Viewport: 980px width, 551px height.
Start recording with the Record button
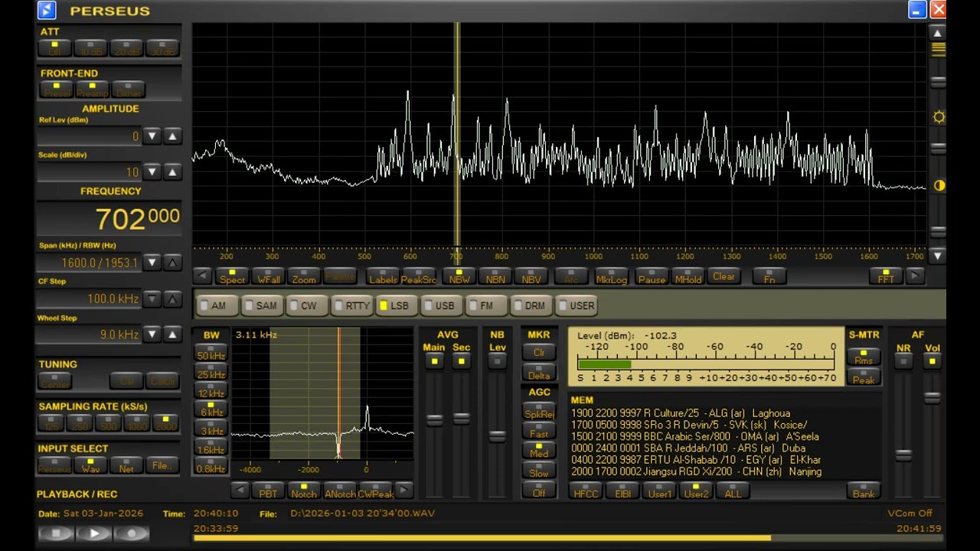(131, 533)
